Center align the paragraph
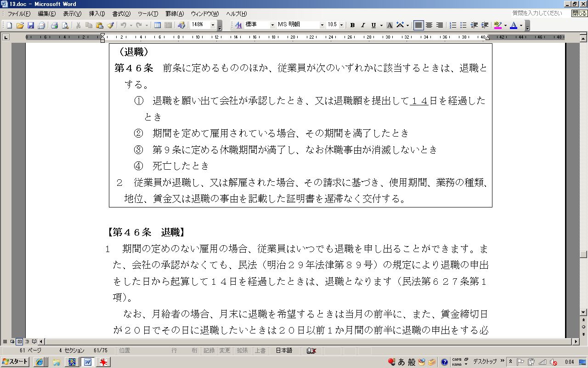This screenshot has width=588, height=368. (x=429, y=25)
